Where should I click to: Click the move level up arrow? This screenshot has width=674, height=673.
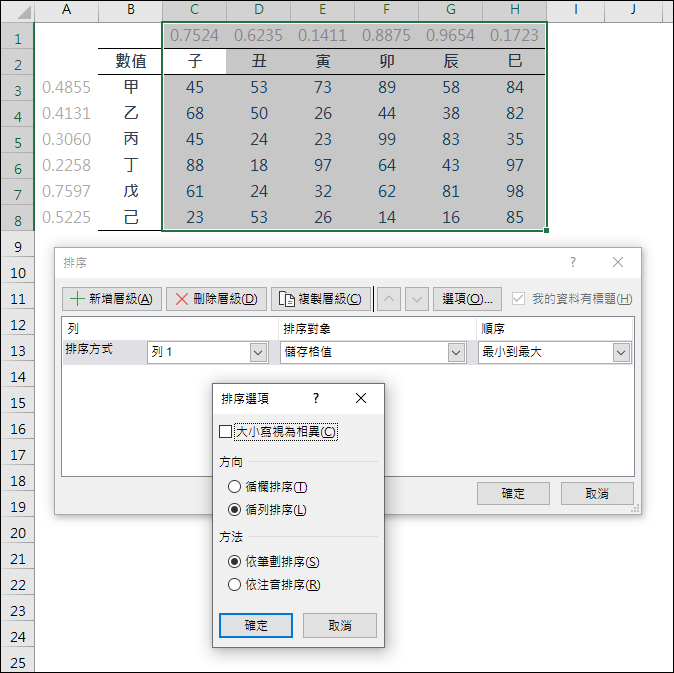[389, 299]
